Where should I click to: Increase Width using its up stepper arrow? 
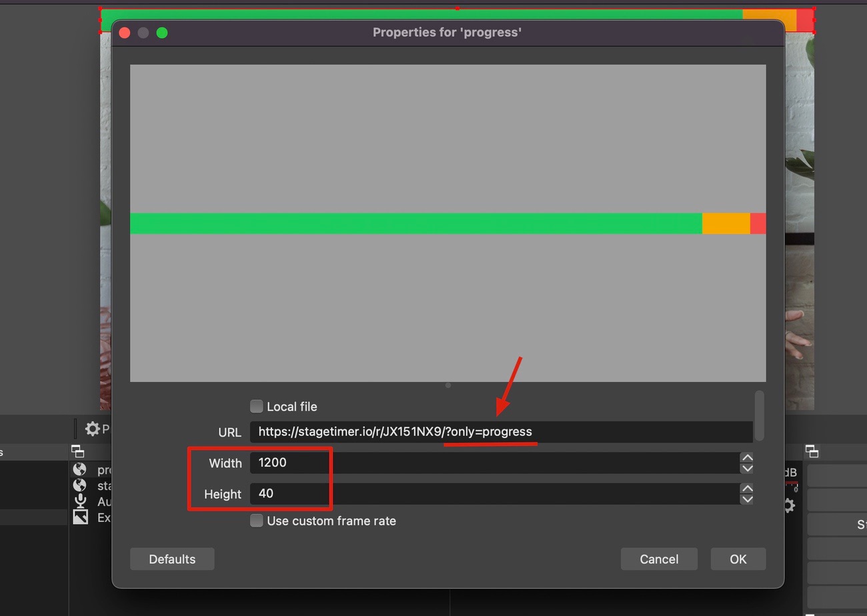tap(747, 457)
